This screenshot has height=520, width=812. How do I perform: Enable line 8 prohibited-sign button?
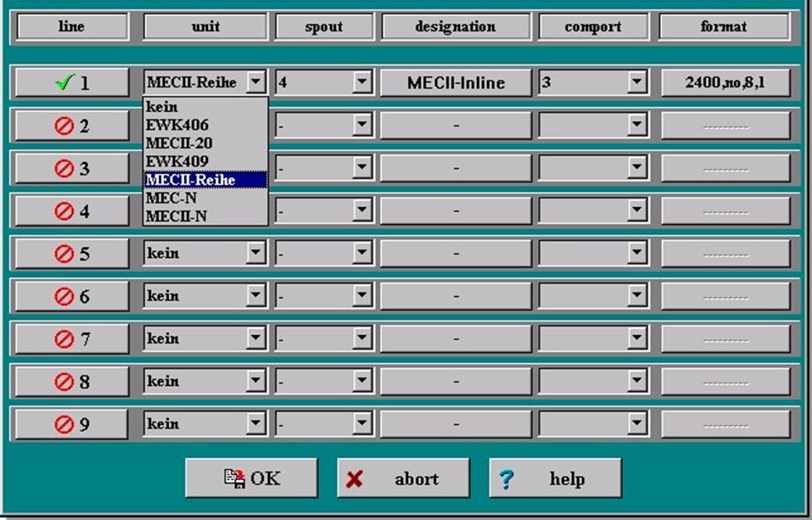[x=72, y=382]
